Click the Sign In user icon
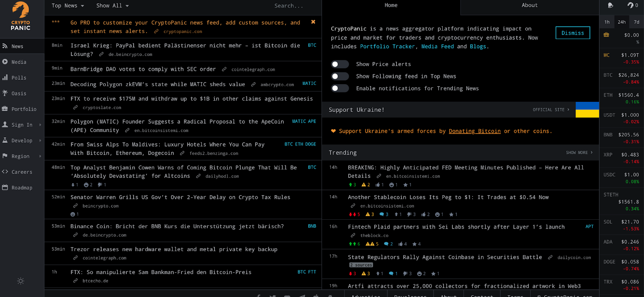The image size is (644, 297). click(x=5, y=125)
